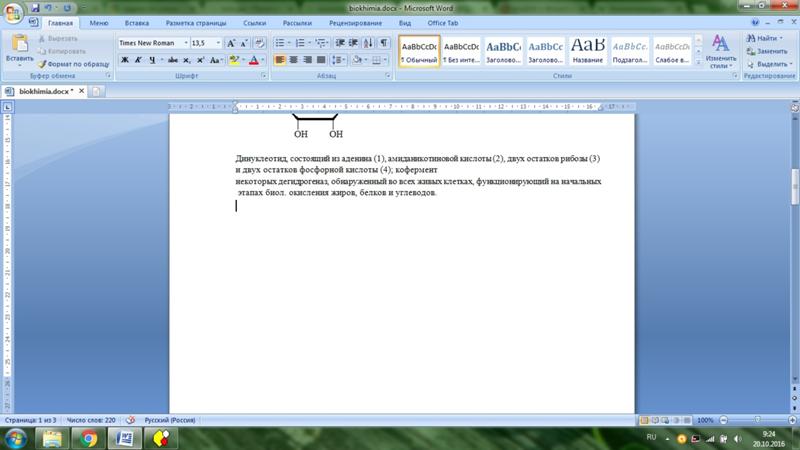Click language Русский (Россия) in status bar
This screenshot has height=450, width=800.
(x=170, y=420)
